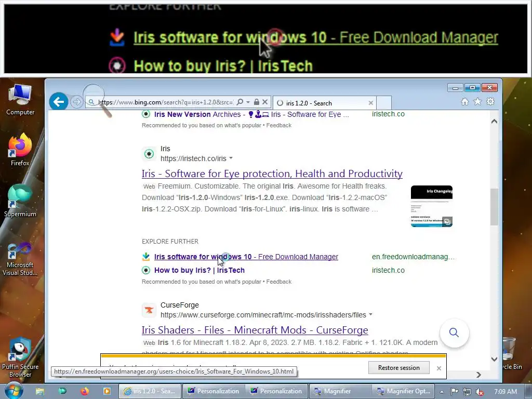Select the Firefox desktop shortcut
Screen dimensions: 532x399
pyautogui.click(x=20, y=150)
